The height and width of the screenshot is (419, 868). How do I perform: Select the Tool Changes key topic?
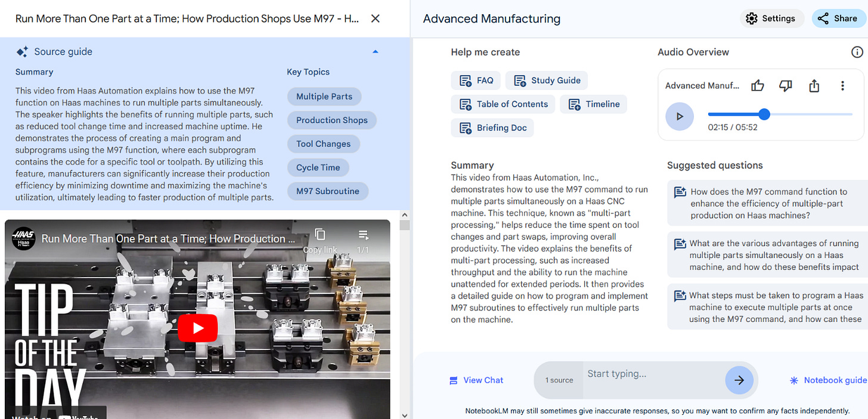(323, 144)
